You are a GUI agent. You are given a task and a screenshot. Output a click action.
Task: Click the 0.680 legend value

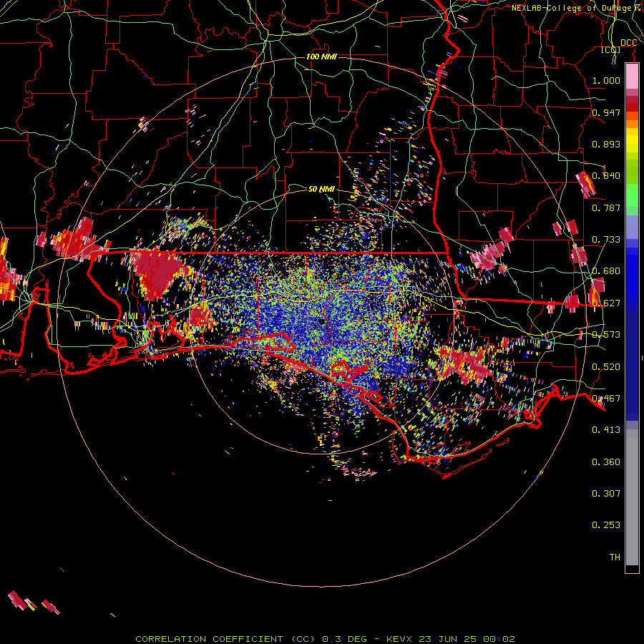(606, 271)
